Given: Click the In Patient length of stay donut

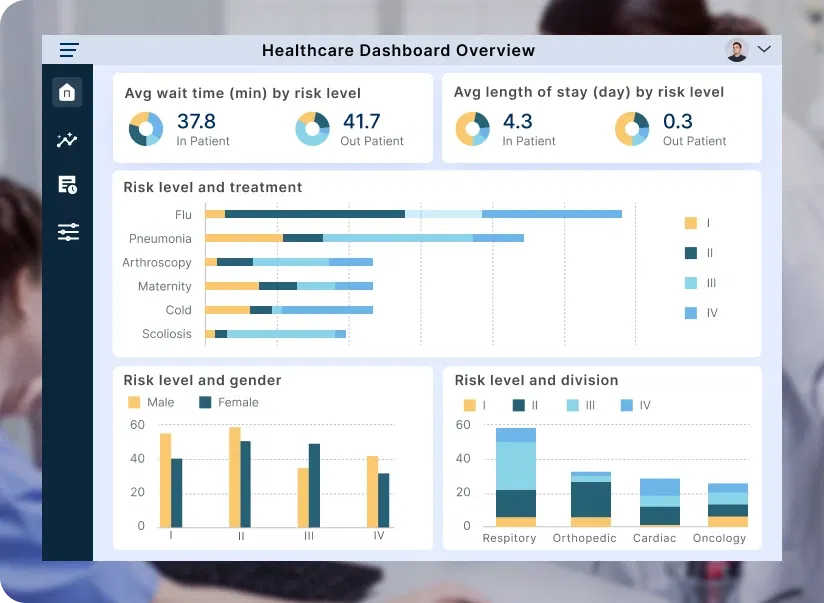Looking at the screenshot, I should pyautogui.click(x=472, y=129).
